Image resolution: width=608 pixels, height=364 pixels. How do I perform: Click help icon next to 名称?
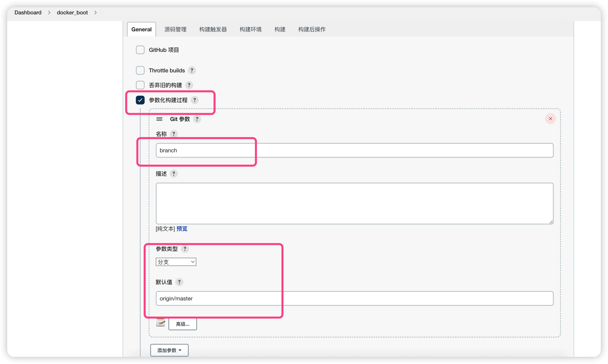174,134
